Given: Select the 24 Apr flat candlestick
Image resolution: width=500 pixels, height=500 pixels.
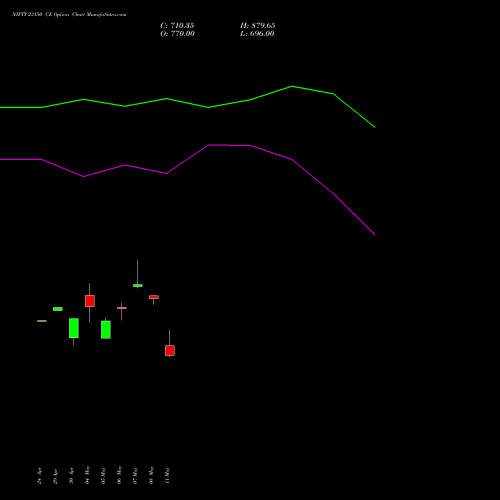Looking at the screenshot, I should point(42,321).
